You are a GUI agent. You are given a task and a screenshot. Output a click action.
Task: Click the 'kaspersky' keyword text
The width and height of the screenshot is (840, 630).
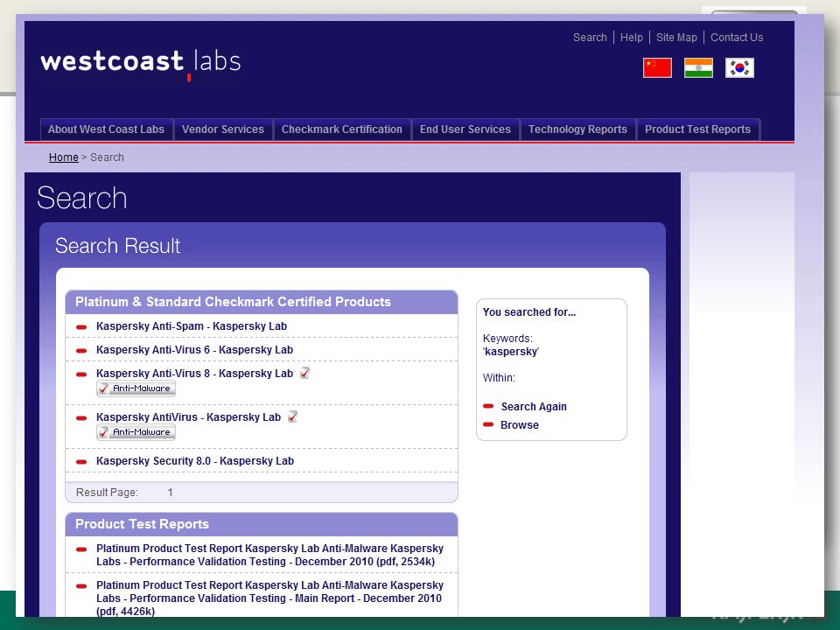[511, 352]
